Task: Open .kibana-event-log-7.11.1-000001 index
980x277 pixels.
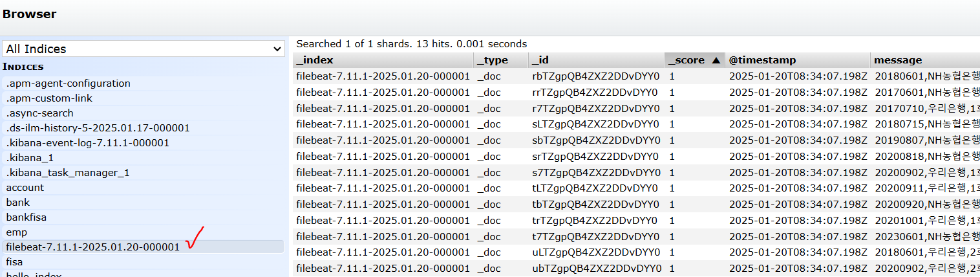Action: [87, 143]
